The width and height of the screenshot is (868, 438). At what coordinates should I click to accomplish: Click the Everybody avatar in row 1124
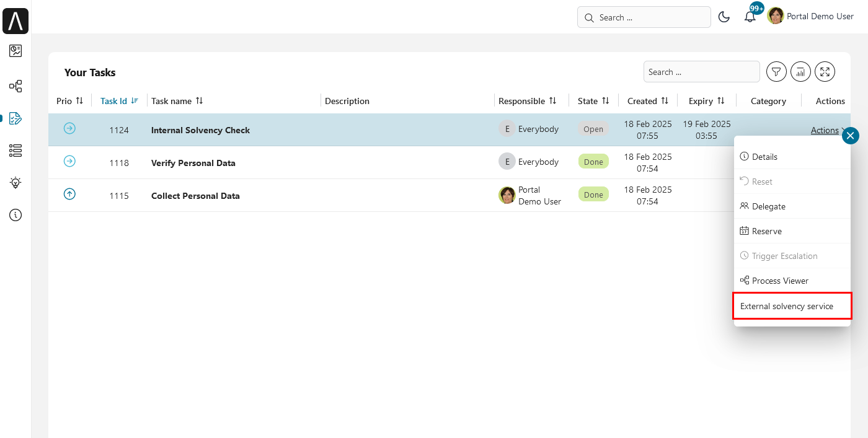pos(507,129)
